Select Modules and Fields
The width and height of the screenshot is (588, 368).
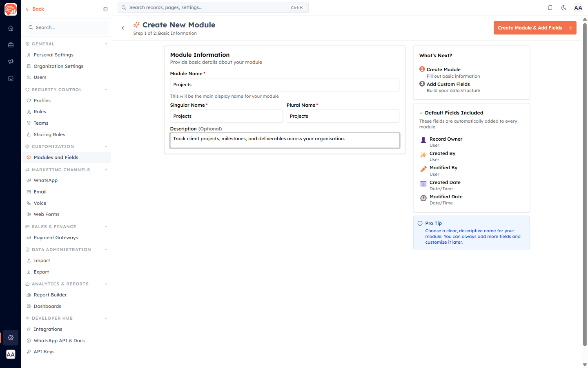pyautogui.click(x=66, y=157)
